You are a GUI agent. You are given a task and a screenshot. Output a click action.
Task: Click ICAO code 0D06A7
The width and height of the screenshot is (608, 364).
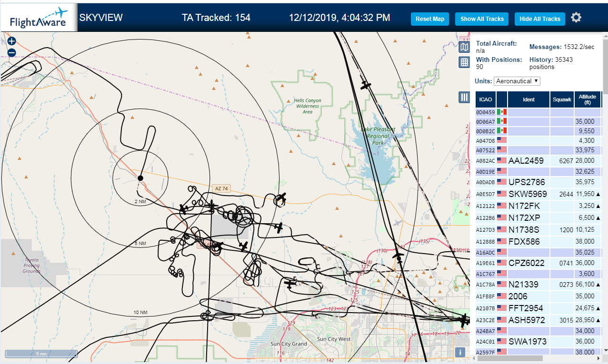coord(486,122)
